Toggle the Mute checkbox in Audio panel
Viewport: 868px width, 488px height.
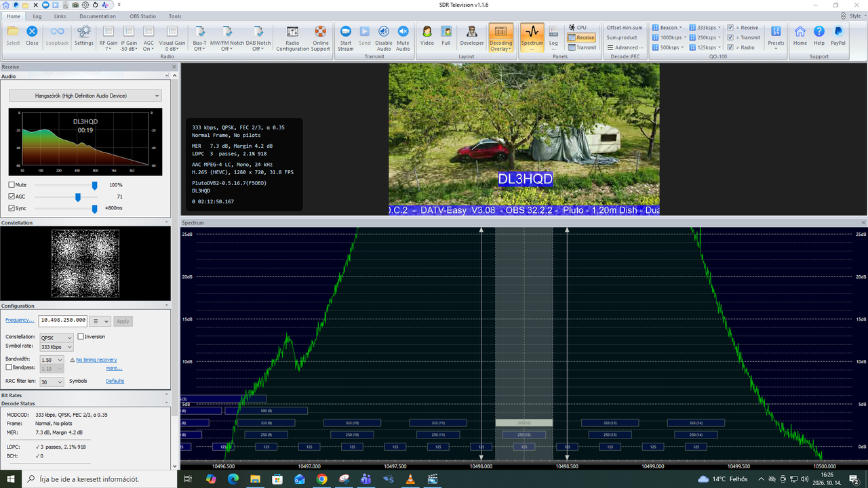pos(12,185)
